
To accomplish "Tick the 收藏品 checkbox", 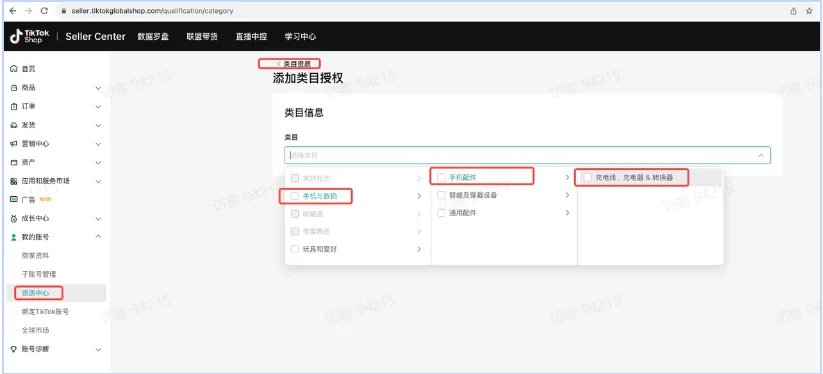I will (x=295, y=214).
